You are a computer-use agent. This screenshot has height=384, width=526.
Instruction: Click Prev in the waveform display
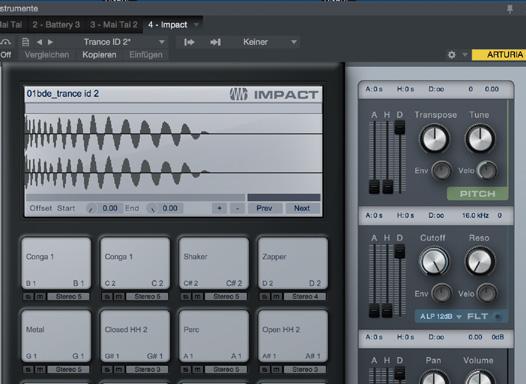[264, 208]
